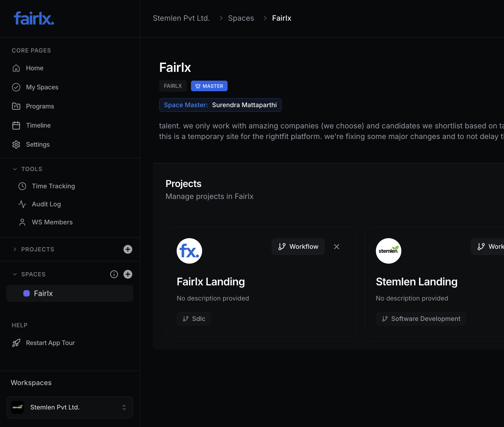
Task: Click the fx logo on Fairlx Landing card
Action: pyautogui.click(x=189, y=251)
